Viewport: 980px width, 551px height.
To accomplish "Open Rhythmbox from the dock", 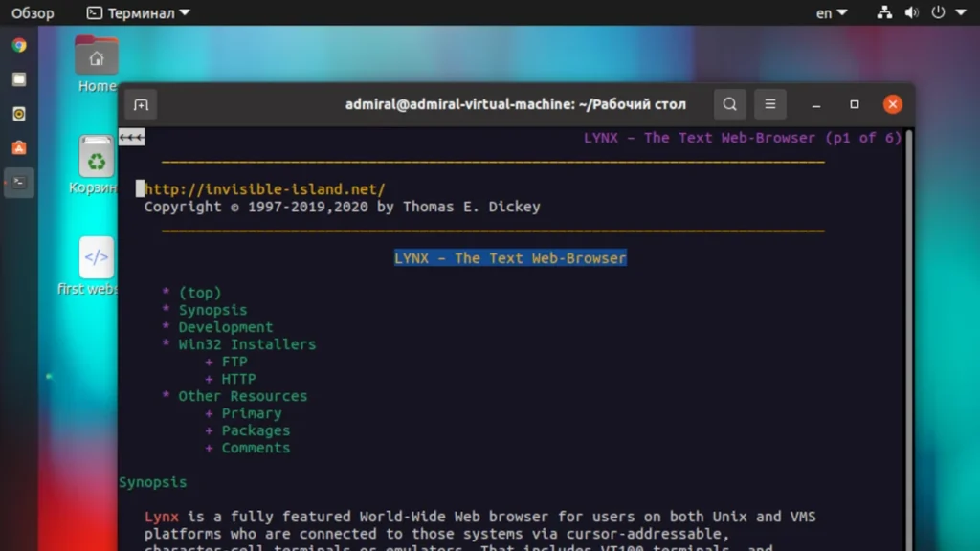I will pos(19,114).
